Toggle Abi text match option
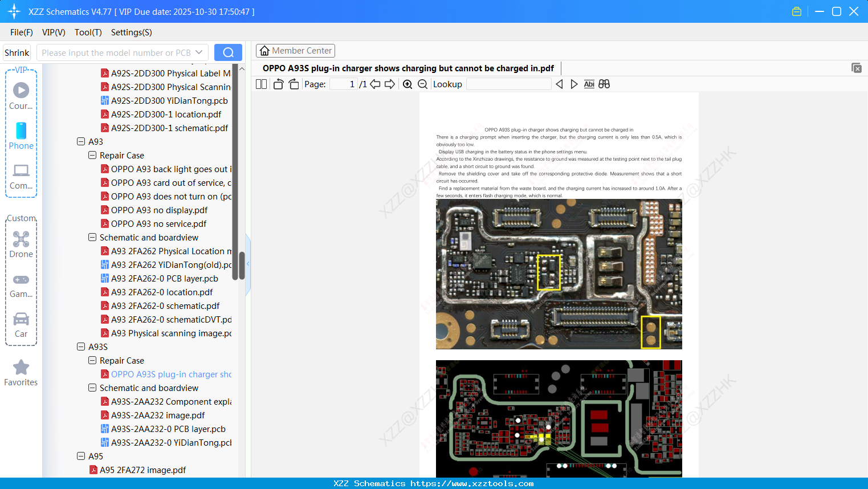The image size is (868, 489). [589, 84]
